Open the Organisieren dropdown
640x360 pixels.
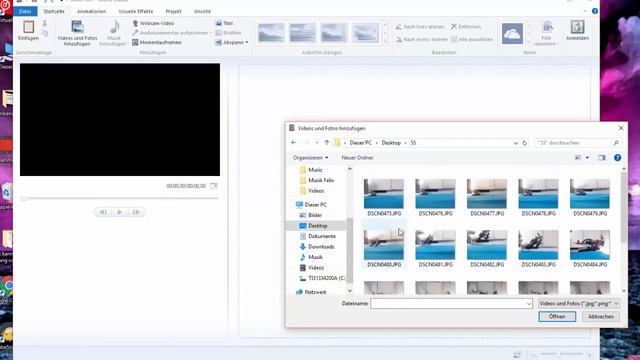(310, 158)
